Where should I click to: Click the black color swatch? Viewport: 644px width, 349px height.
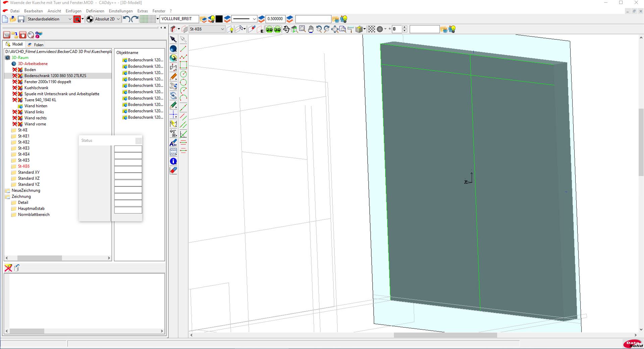(x=219, y=19)
